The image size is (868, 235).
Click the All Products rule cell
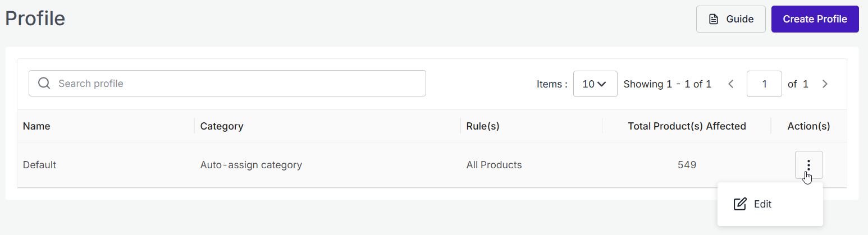[494, 165]
